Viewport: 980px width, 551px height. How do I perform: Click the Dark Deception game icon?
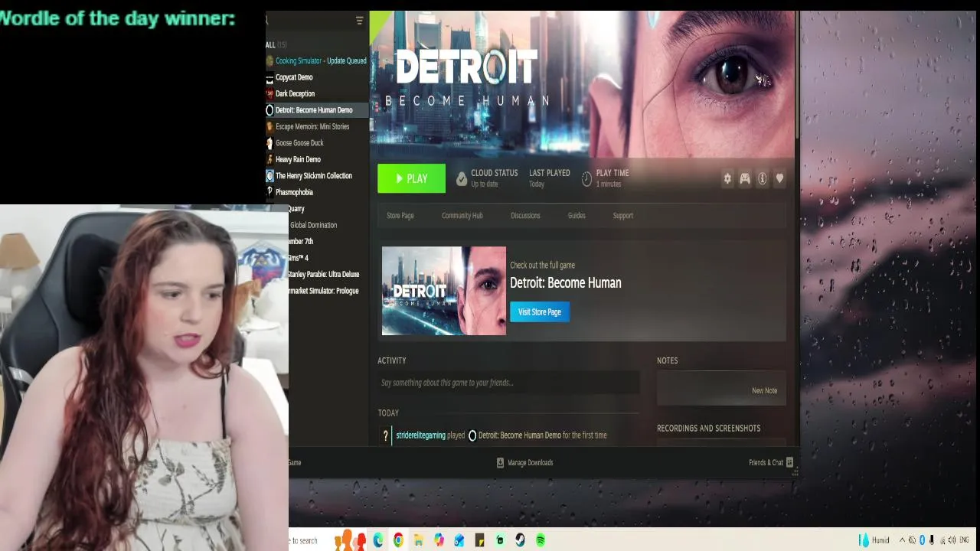269,93
